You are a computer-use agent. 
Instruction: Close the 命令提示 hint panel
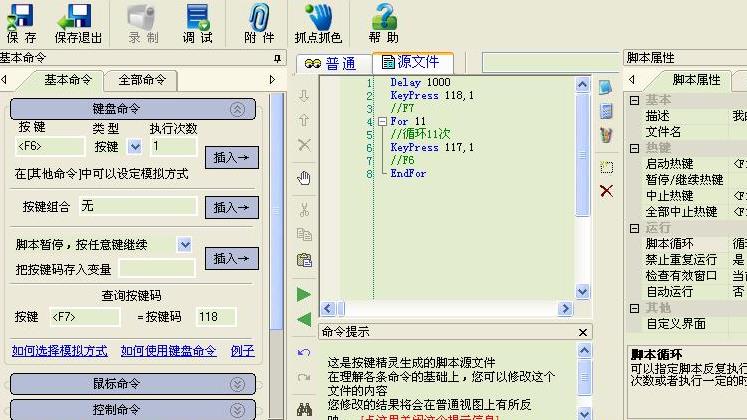pos(583,332)
